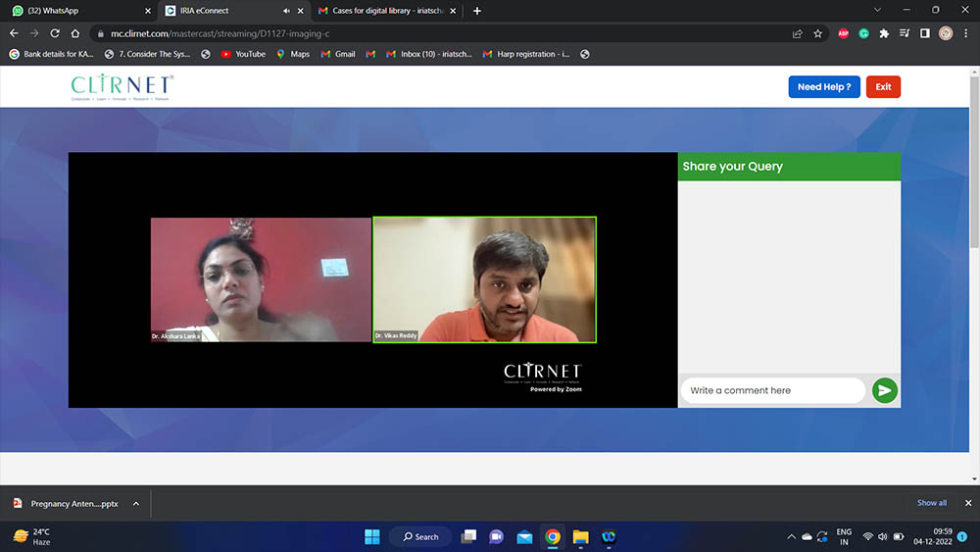Toggle the browser side panel

click(x=925, y=33)
